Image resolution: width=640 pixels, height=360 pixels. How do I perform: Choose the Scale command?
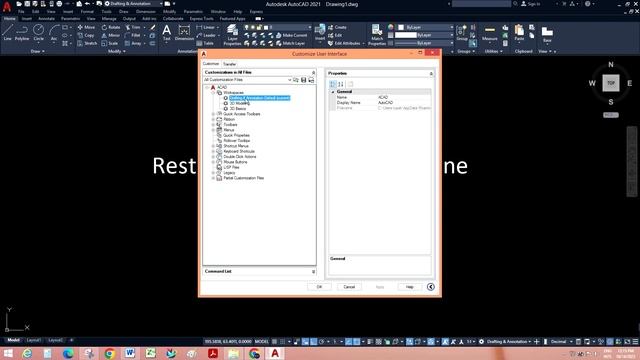click(x=110, y=43)
